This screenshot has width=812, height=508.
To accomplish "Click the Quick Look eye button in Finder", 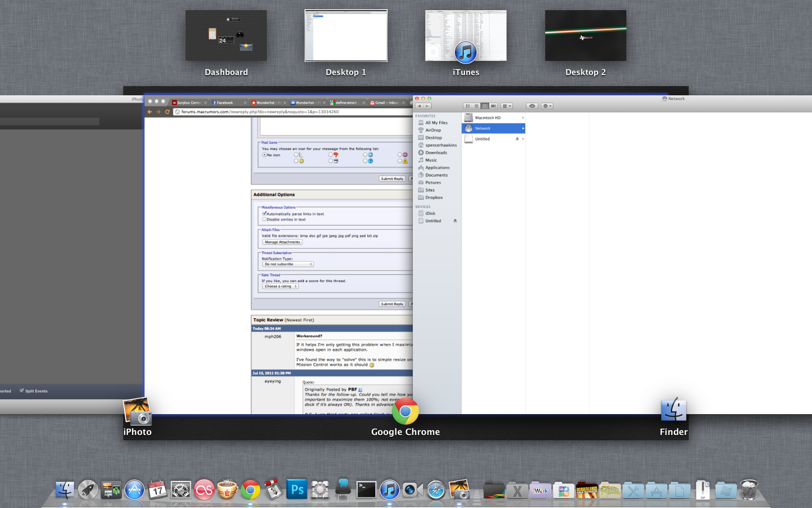I will coord(532,106).
